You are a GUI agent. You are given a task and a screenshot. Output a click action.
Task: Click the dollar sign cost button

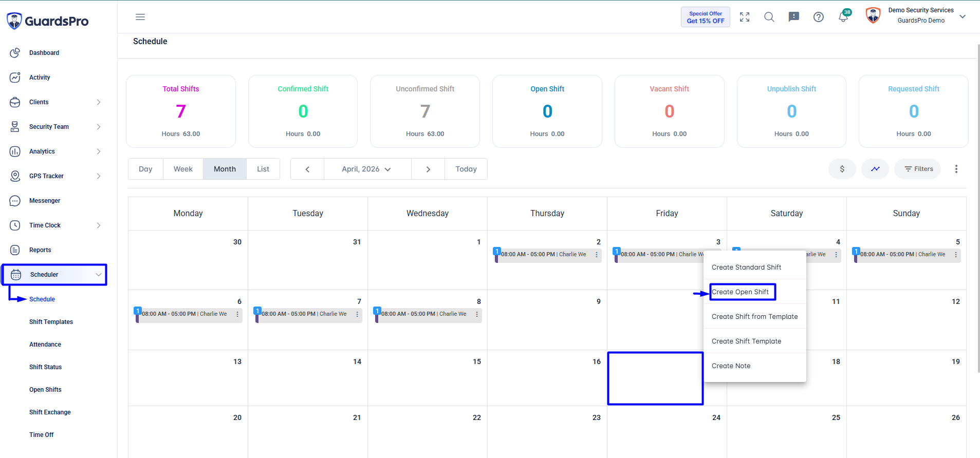click(842, 169)
